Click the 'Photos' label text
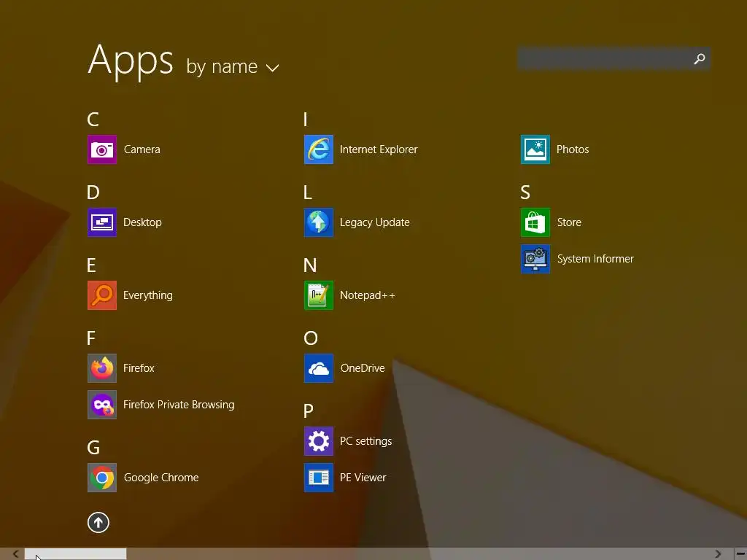Screen dimensions: 747x560 coord(573,149)
